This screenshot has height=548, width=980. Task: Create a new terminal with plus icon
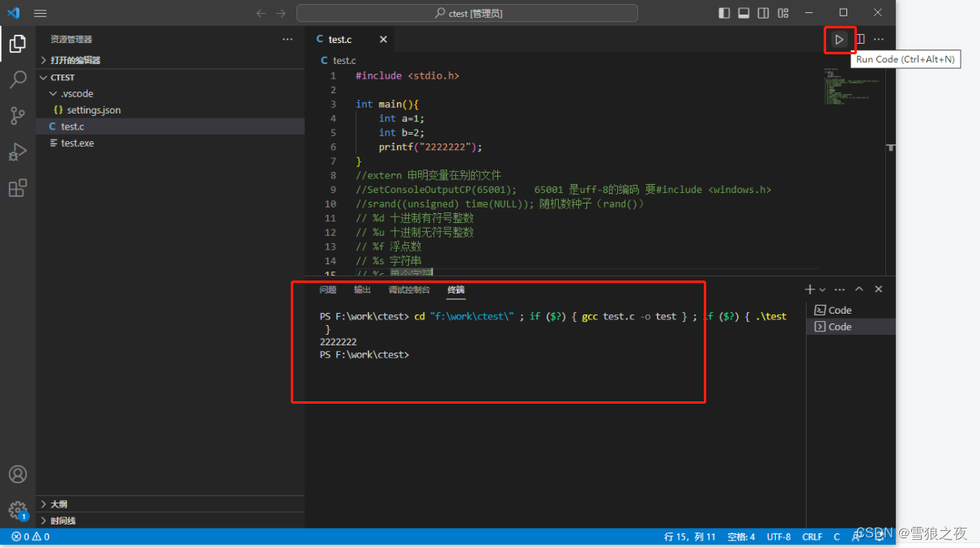coord(810,289)
